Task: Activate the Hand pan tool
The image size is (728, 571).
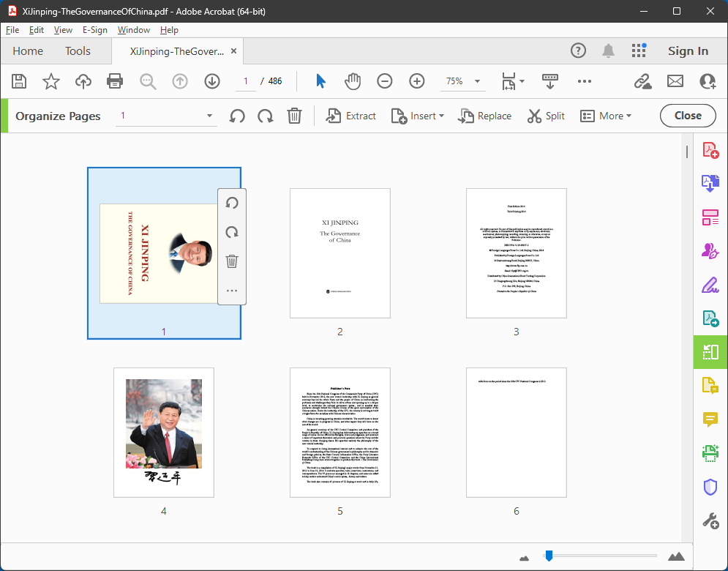Action: 353,81
